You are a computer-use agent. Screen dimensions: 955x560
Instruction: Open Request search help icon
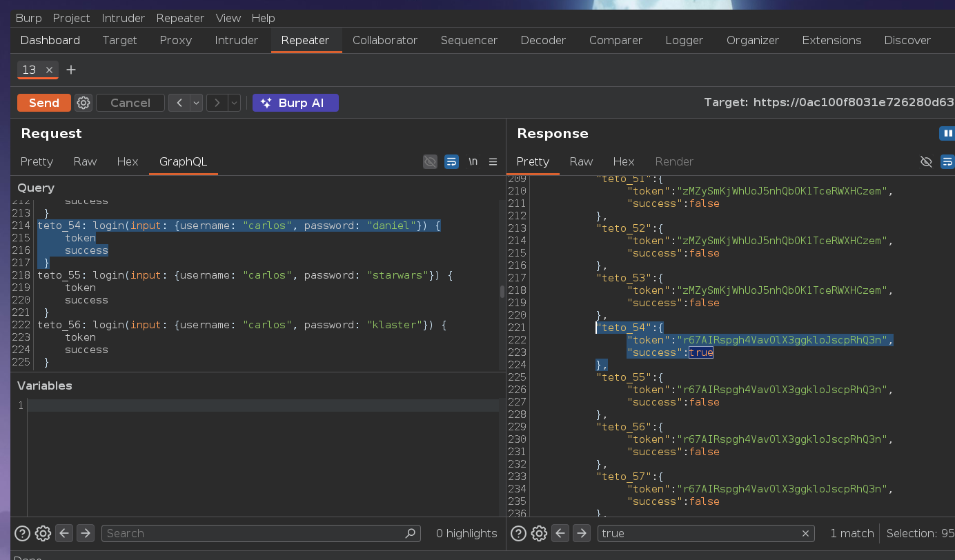pos(22,533)
